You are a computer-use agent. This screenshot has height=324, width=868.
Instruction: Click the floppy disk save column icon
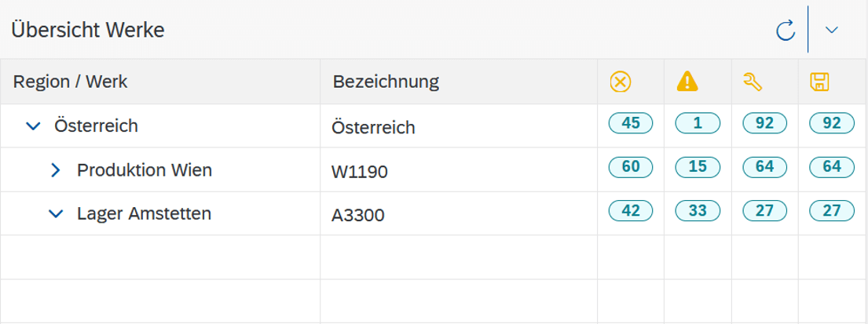pyautogui.click(x=819, y=82)
